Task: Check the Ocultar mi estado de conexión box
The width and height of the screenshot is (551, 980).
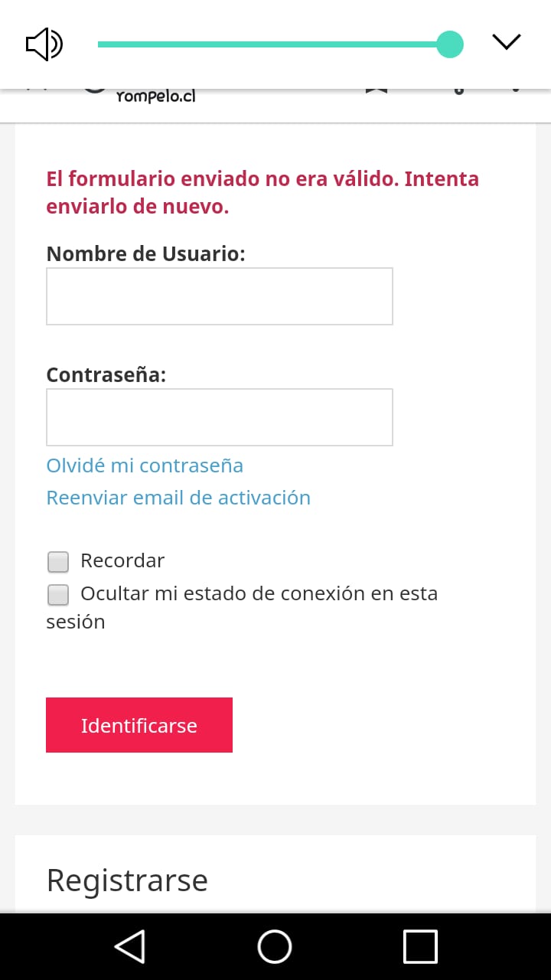Action: click(58, 595)
